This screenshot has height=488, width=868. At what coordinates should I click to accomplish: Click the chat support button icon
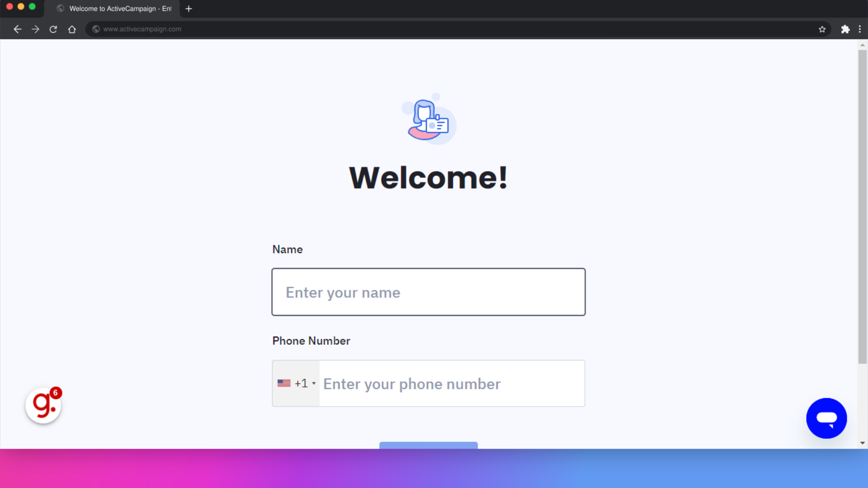[x=826, y=418]
